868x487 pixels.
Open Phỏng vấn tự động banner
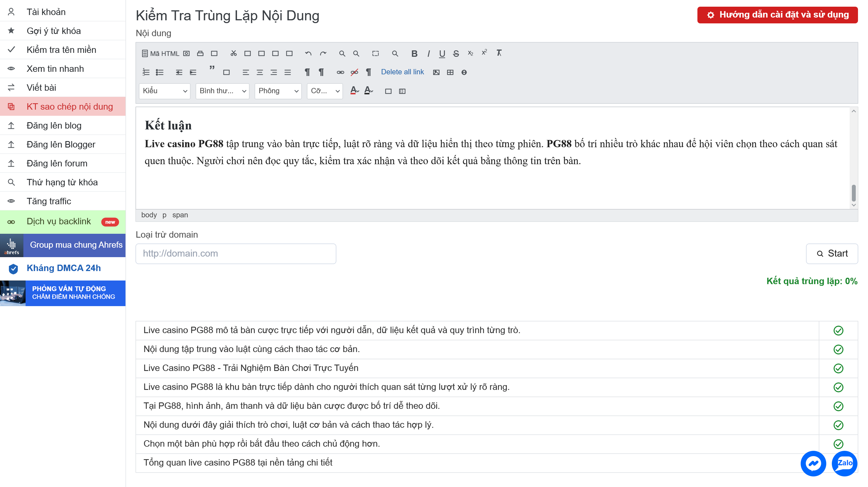(x=63, y=293)
